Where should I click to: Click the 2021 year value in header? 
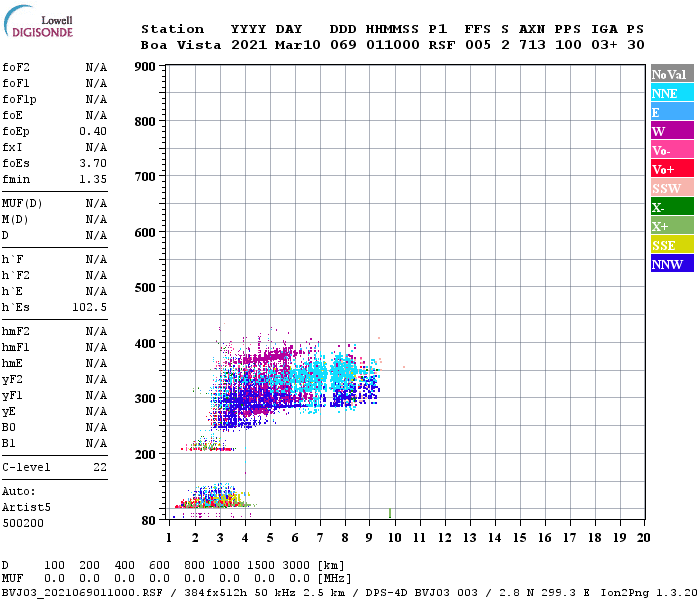[249, 45]
